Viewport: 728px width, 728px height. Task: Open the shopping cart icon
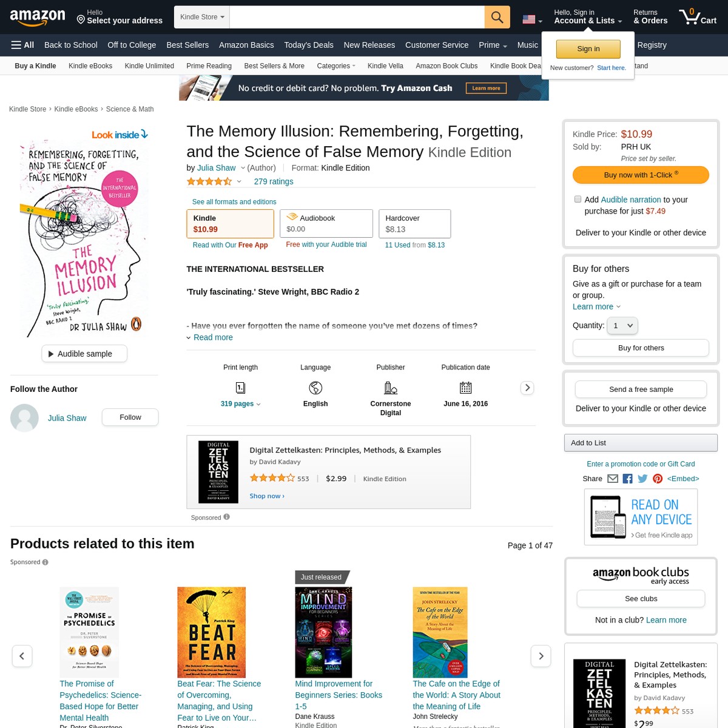pyautogui.click(x=698, y=16)
